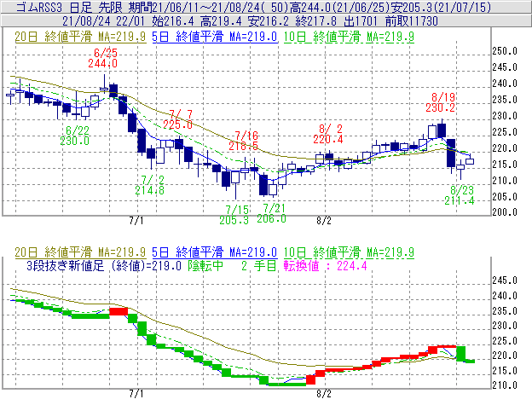532x405 pixels.
Task: Click the 220.0 label on lower chart axis
Action: point(505,356)
